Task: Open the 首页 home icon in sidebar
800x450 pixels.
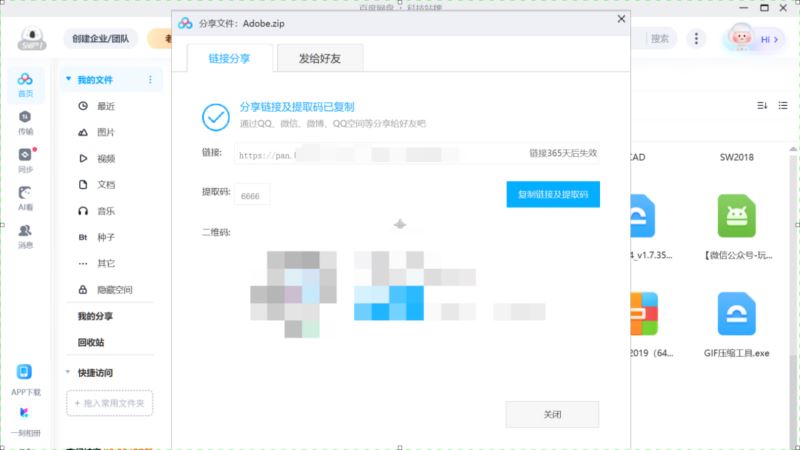Action: pyautogui.click(x=25, y=85)
